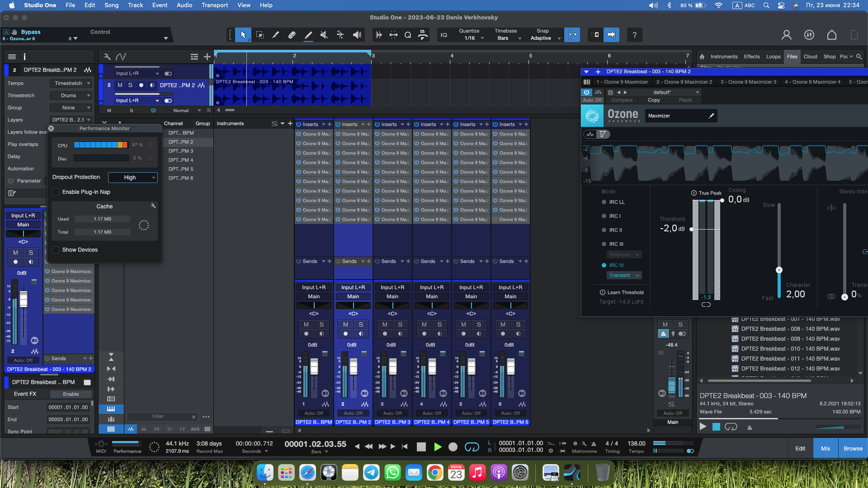Click the IQ quantize icon
This screenshot has width=868, height=488.
444,35
